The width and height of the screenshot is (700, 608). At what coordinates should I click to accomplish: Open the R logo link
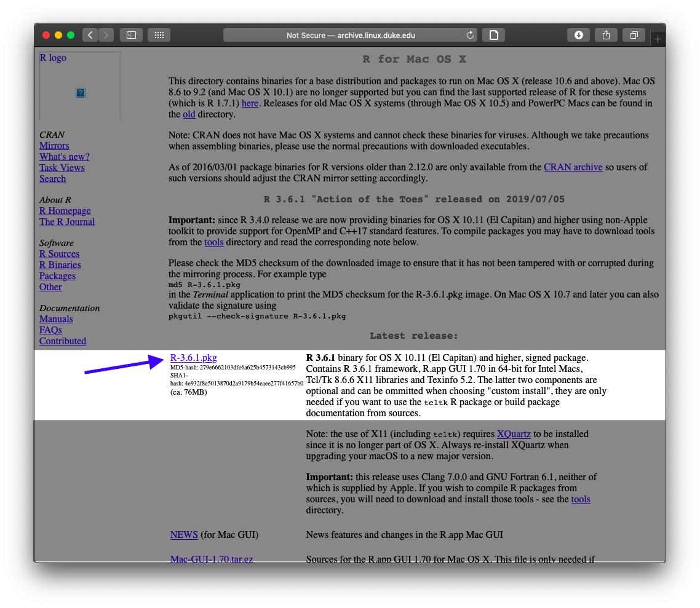[x=53, y=58]
